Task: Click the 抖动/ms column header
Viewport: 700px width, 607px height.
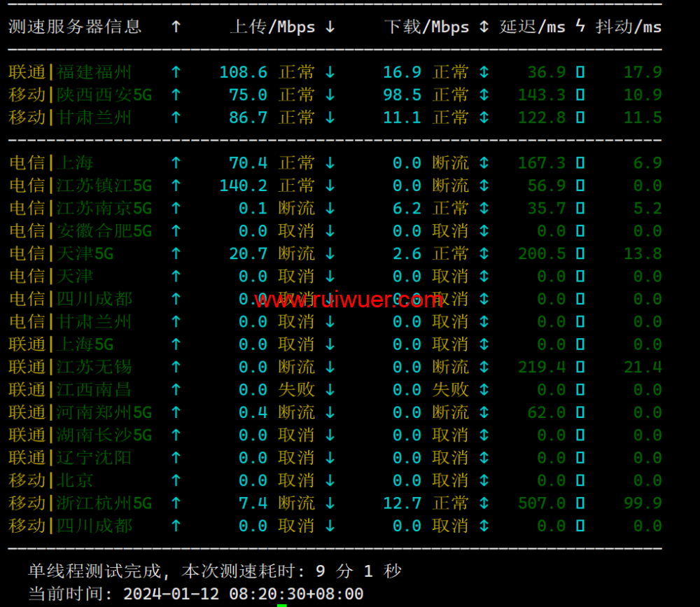Action: click(629, 27)
